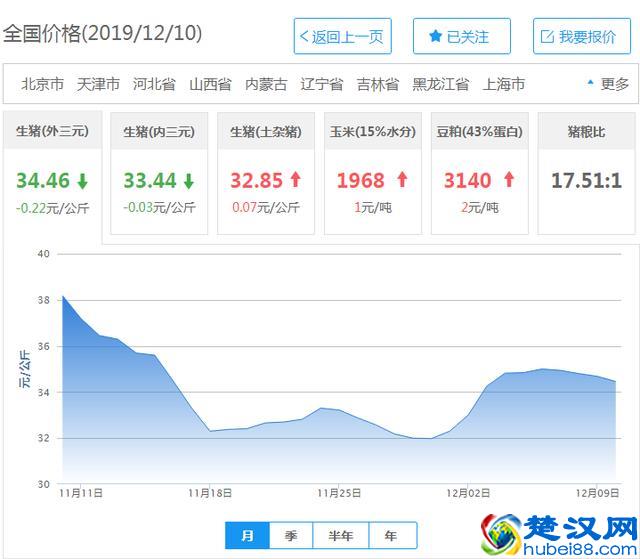
Task: Click the 3140 soybean meal price
Action: (468, 180)
